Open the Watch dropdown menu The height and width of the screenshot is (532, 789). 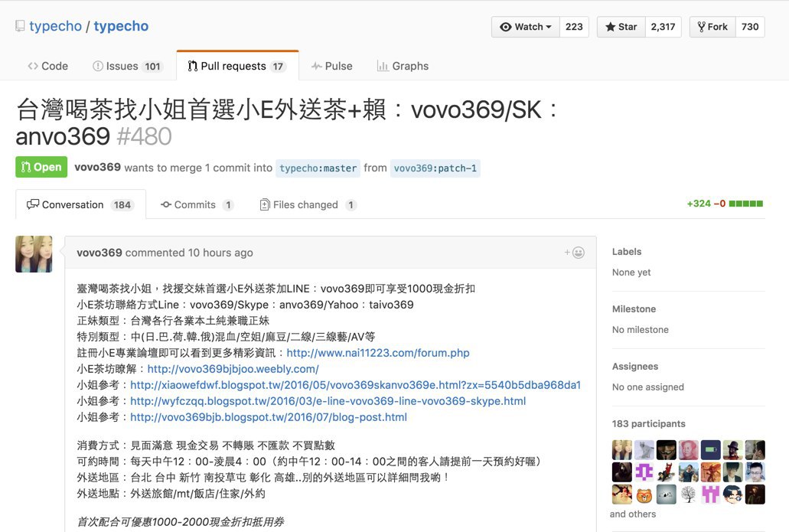click(526, 27)
